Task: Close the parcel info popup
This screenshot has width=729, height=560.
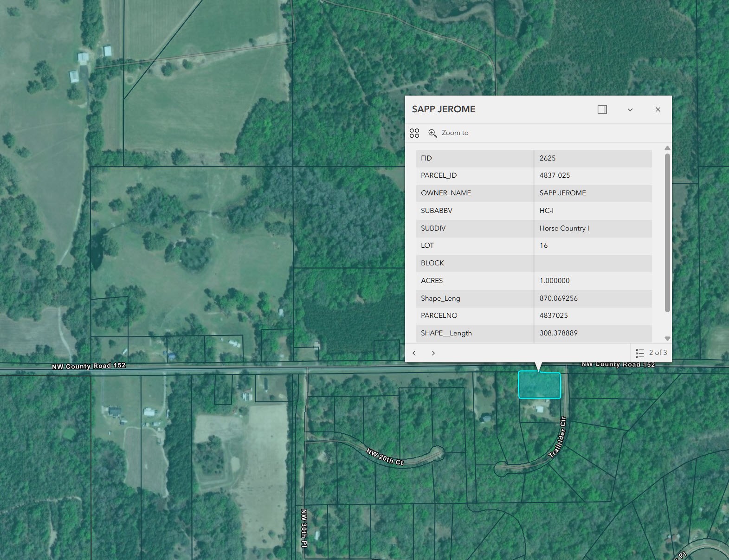Action: pyautogui.click(x=658, y=109)
